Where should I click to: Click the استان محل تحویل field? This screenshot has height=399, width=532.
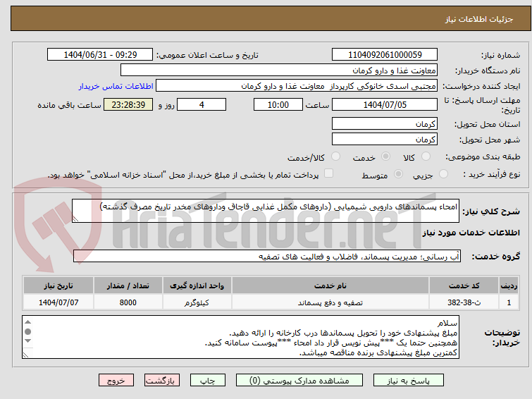385,124
